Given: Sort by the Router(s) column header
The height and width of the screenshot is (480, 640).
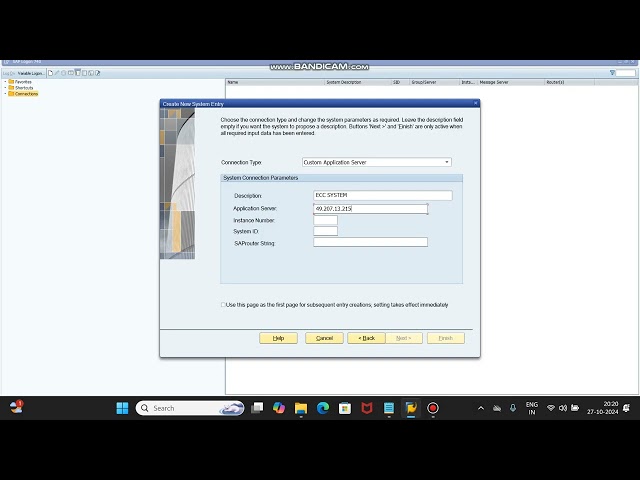Looking at the screenshot, I should tap(569, 82).
